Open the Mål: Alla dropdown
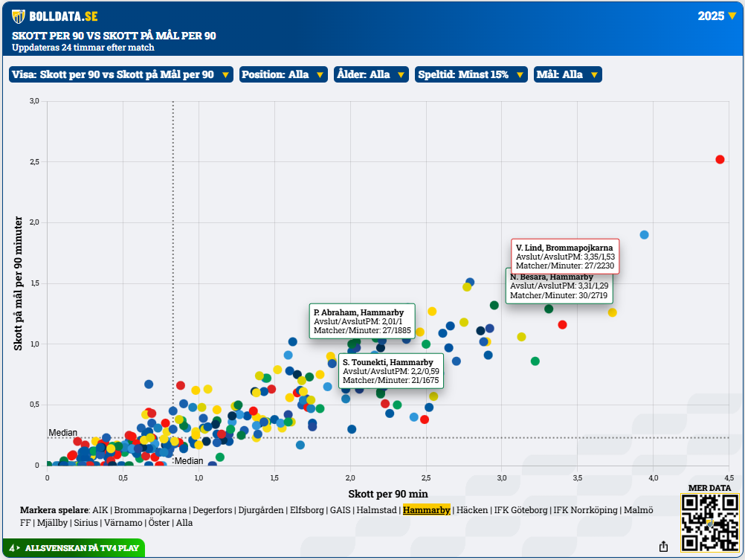The width and height of the screenshot is (745, 560). tap(567, 74)
